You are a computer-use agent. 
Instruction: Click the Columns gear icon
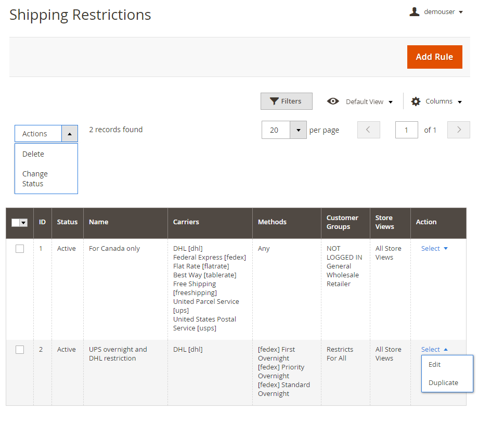(416, 101)
